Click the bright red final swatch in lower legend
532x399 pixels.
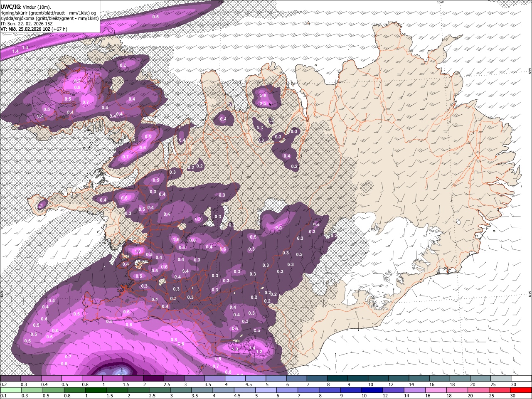[521, 390]
